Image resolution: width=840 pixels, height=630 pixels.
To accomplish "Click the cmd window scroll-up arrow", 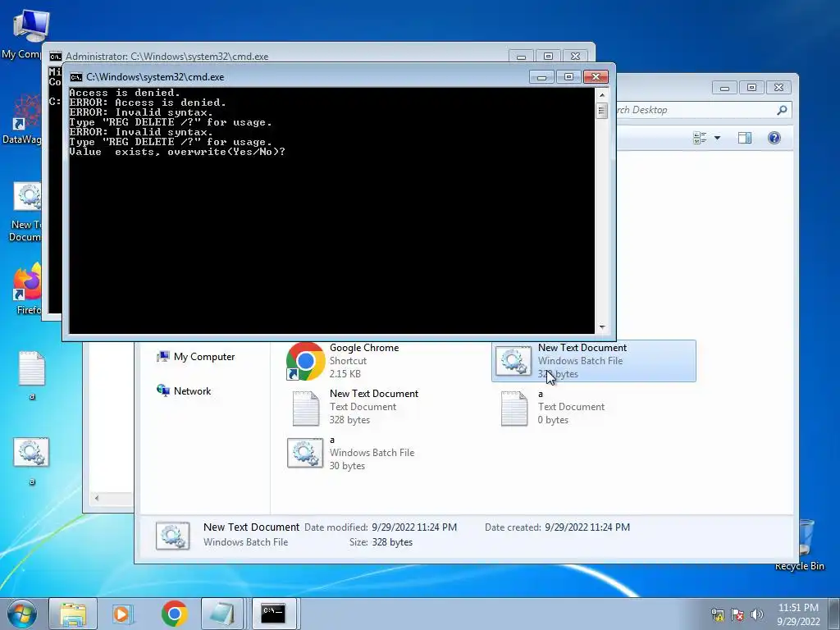I will 602,95.
